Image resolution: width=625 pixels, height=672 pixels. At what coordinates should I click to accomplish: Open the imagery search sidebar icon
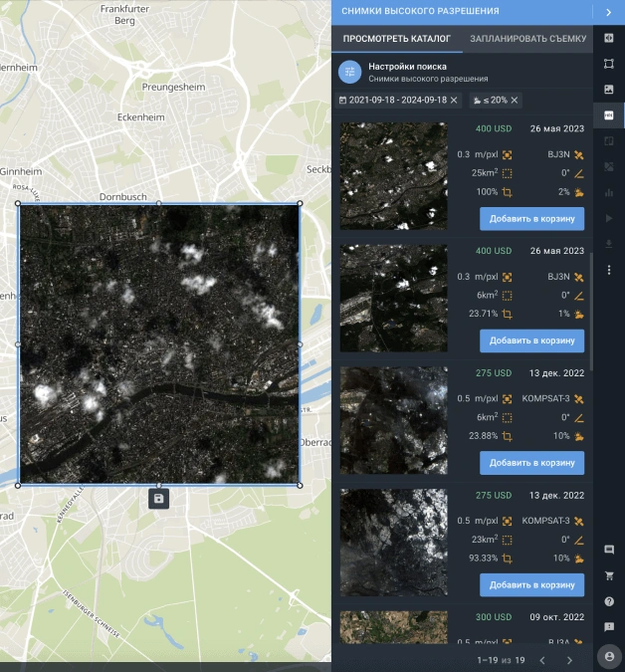(609, 90)
